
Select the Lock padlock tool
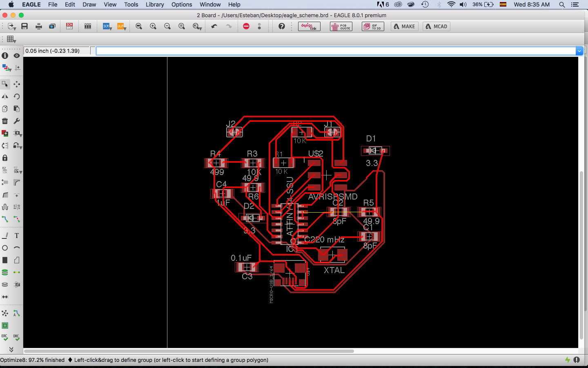tap(5, 158)
